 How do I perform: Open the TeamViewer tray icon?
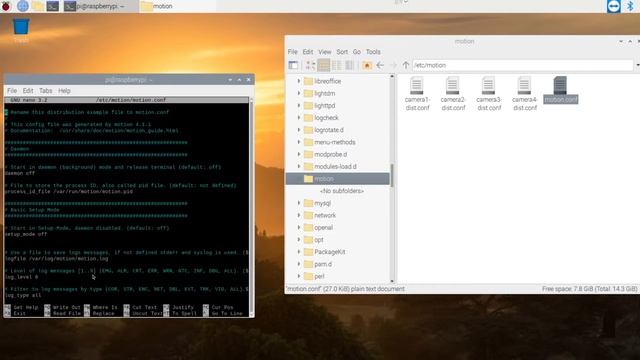coord(613,6)
